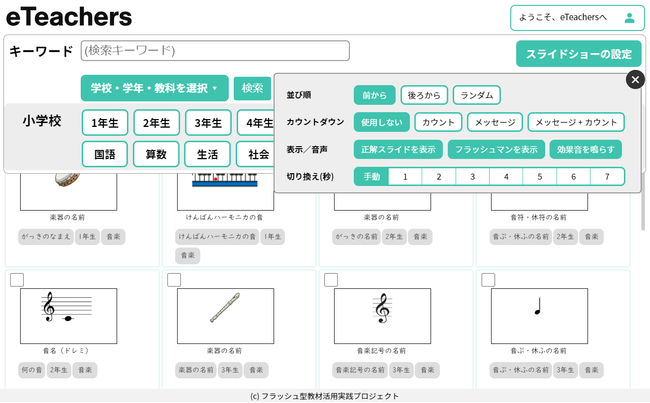The height and width of the screenshot is (403, 650).
Task: Set slide switch interval to 5 seconds
Action: [x=538, y=177]
